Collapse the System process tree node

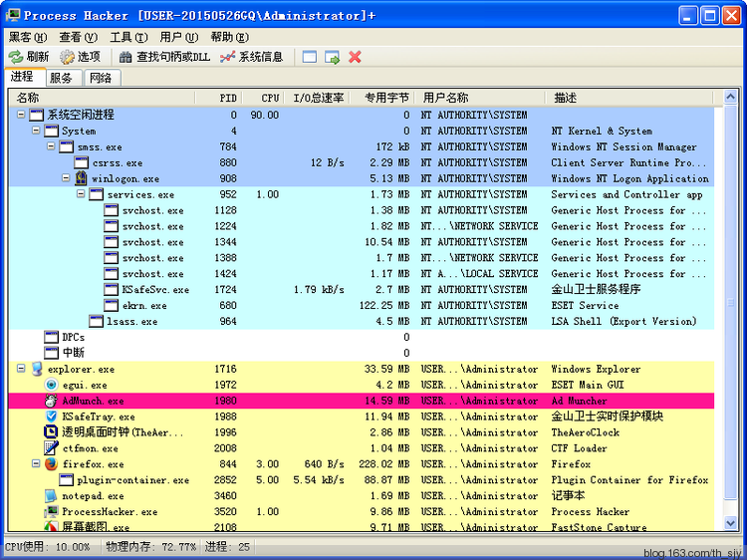tap(36, 131)
